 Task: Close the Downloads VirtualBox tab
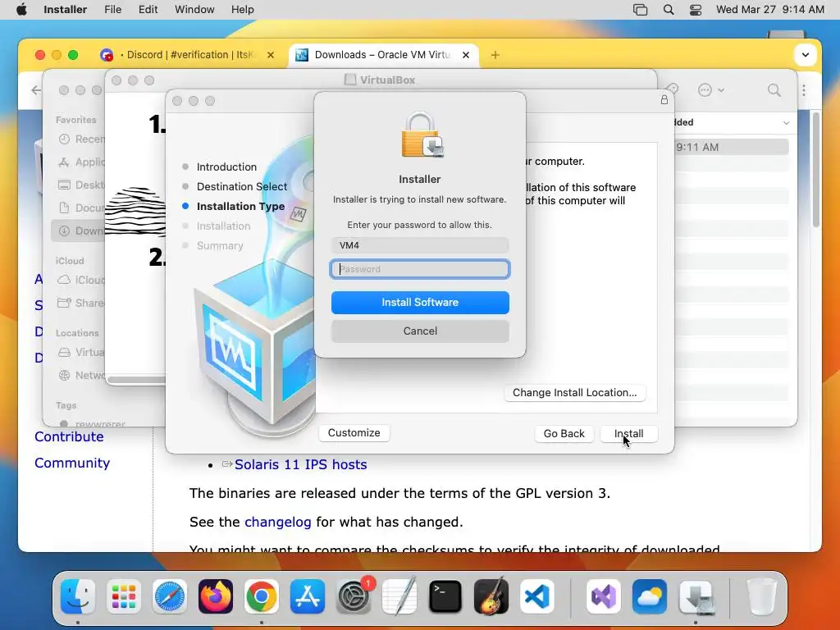tap(466, 55)
